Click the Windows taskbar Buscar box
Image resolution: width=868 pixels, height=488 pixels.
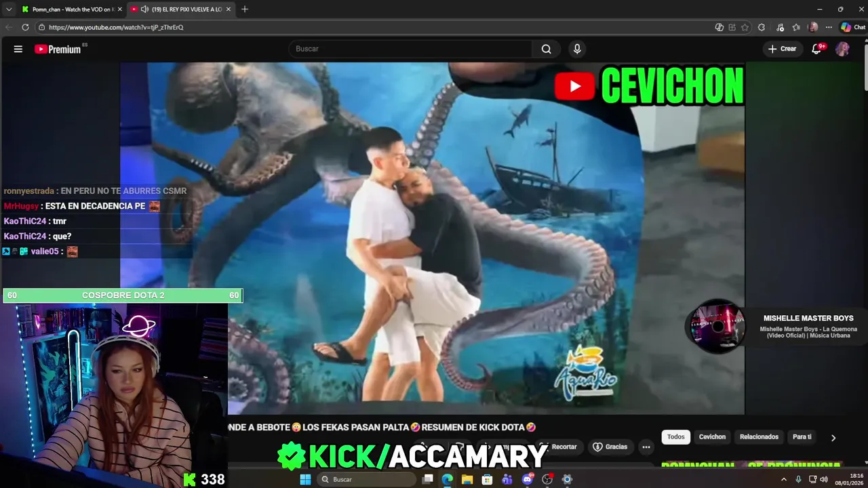click(366, 479)
